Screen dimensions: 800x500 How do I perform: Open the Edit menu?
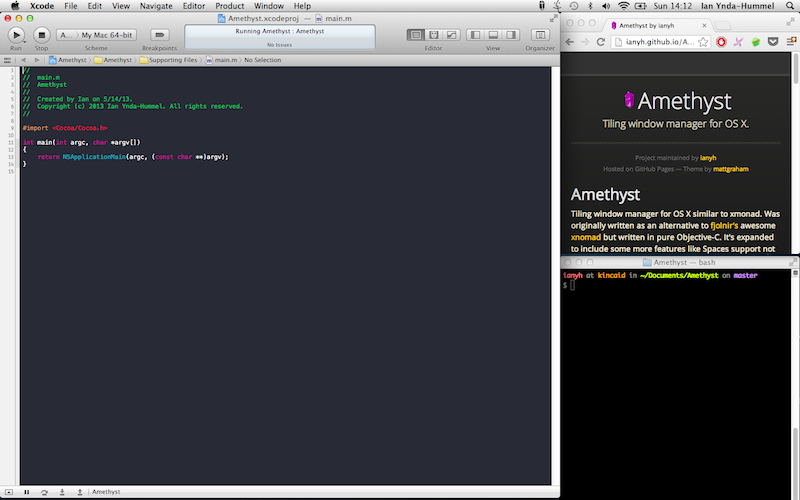pos(95,6)
